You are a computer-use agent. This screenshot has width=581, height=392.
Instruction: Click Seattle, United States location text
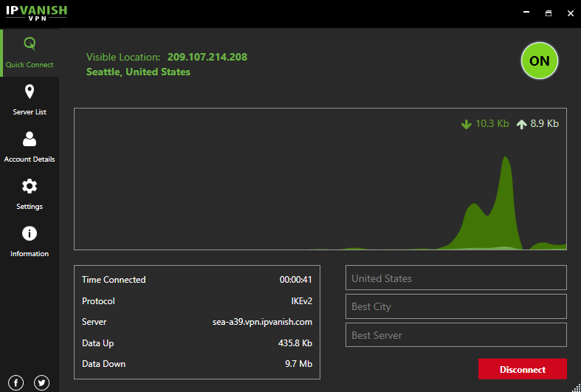click(x=138, y=72)
